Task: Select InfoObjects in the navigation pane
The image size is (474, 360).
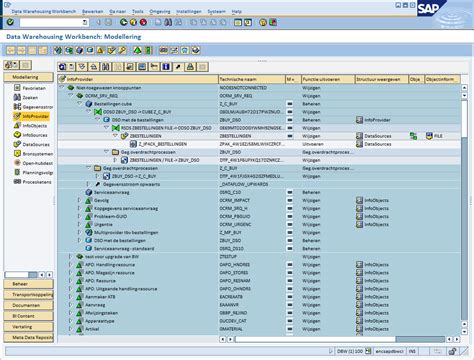Action: point(35,126)
